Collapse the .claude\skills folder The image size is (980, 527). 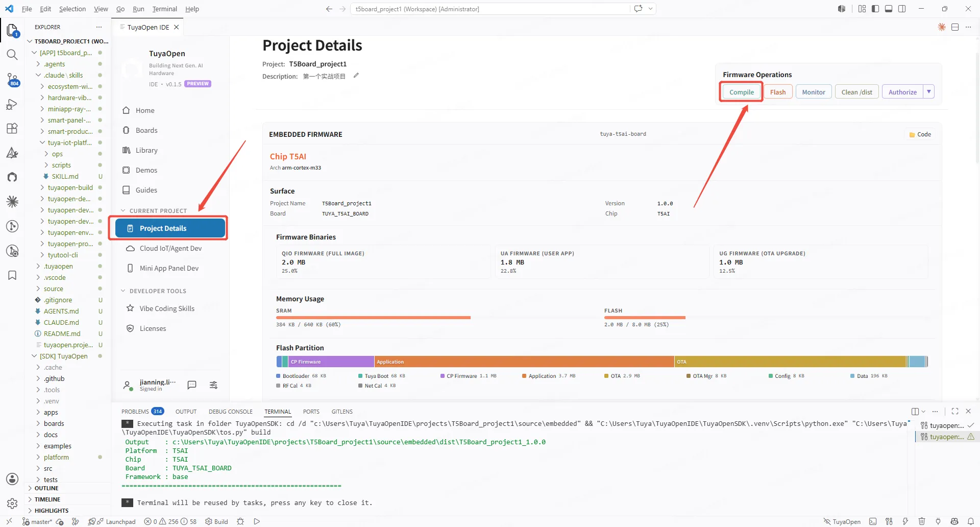point(63,75)
